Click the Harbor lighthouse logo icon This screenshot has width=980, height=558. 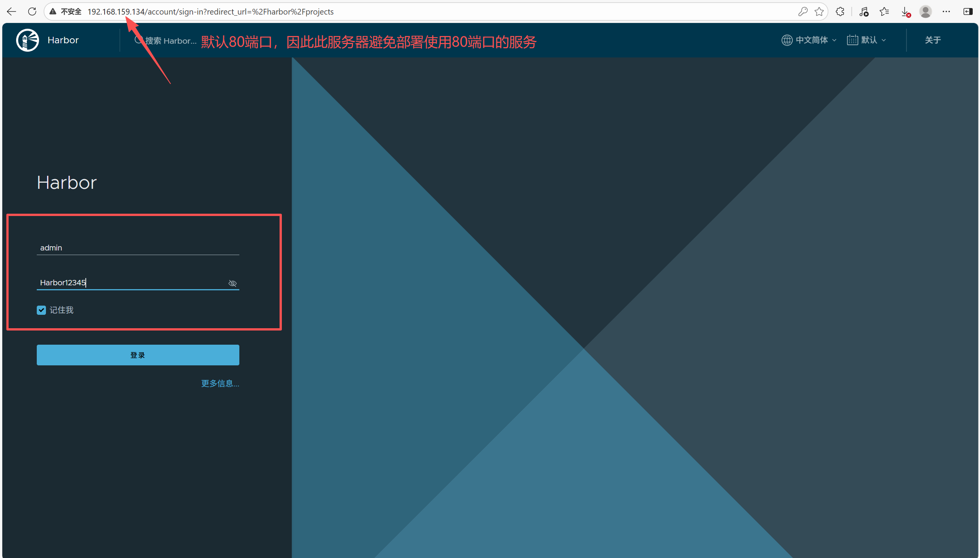[27, 40]
